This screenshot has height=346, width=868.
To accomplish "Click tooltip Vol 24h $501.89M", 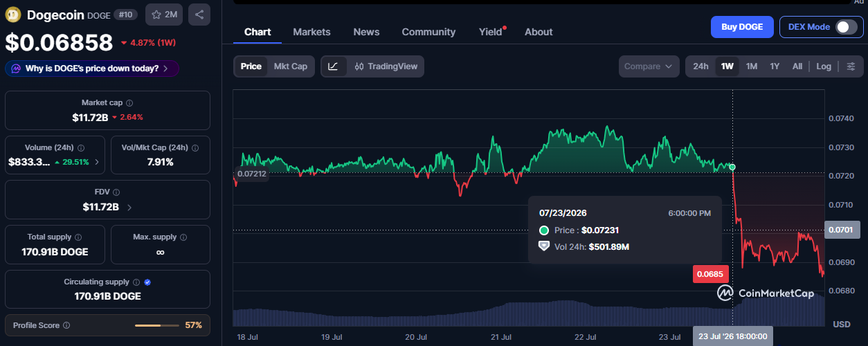I will (584, 246).
